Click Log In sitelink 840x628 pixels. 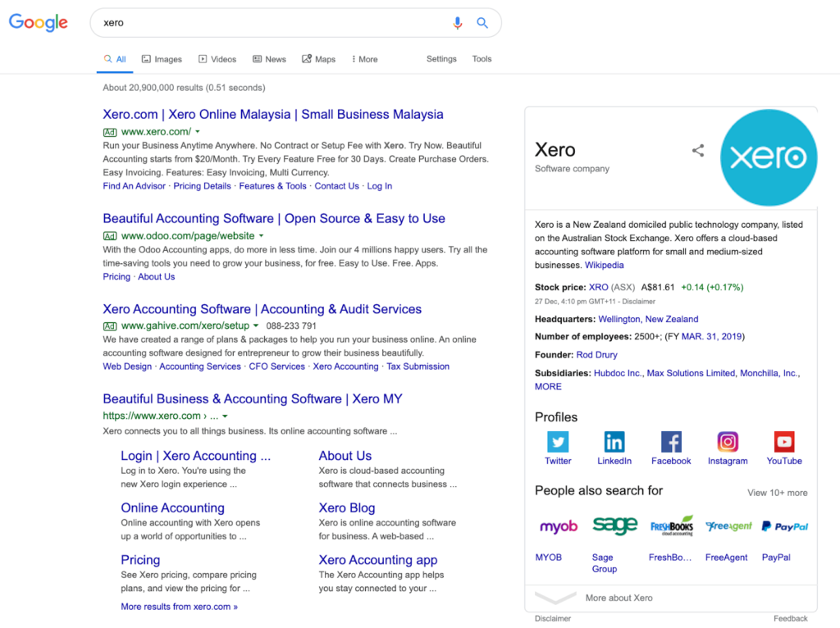pos(379,186)
